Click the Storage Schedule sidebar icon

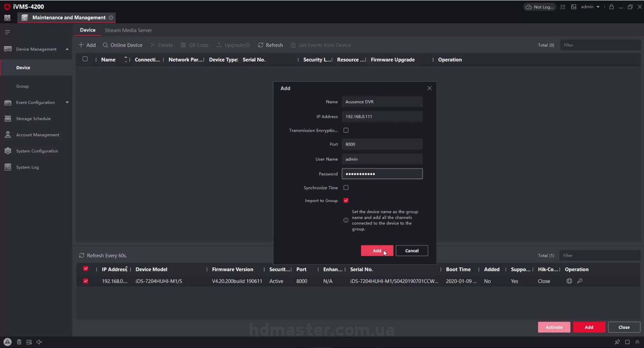coord(7,118)
